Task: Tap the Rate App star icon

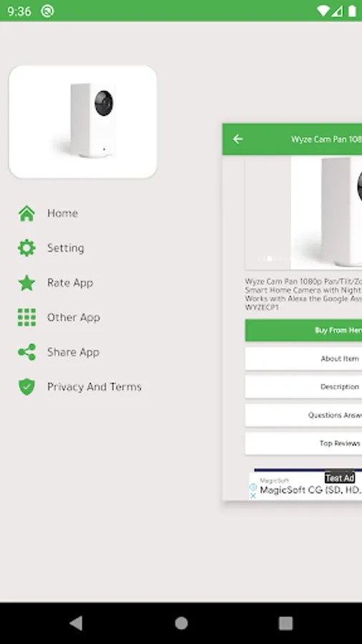Action: click(26, 283)
